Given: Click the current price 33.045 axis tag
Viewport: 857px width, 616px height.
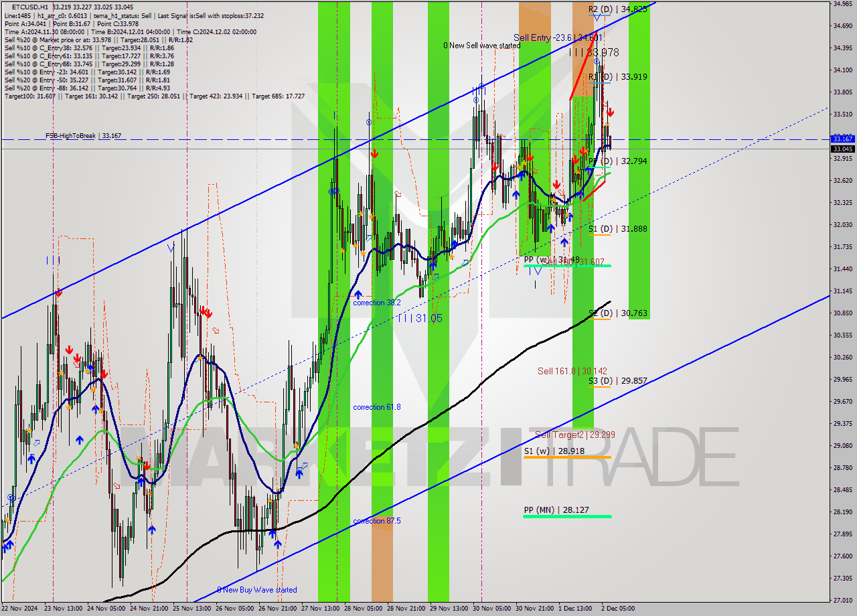Looking at the screenshot, I should pos(842,149).
